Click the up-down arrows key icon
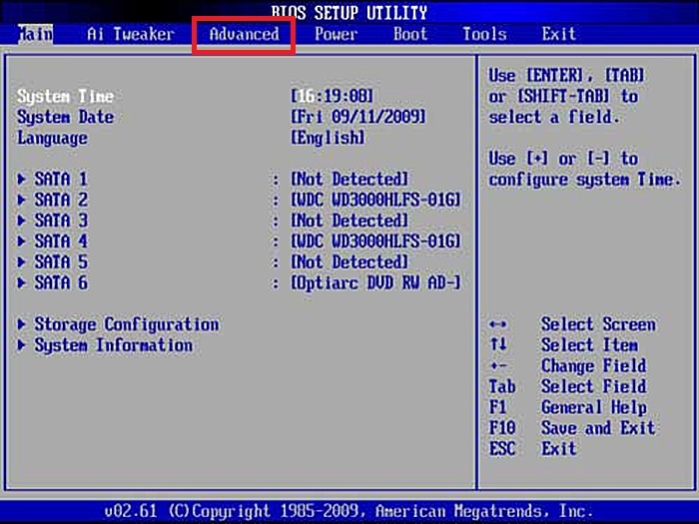699x524 pixels. (498, 344)
